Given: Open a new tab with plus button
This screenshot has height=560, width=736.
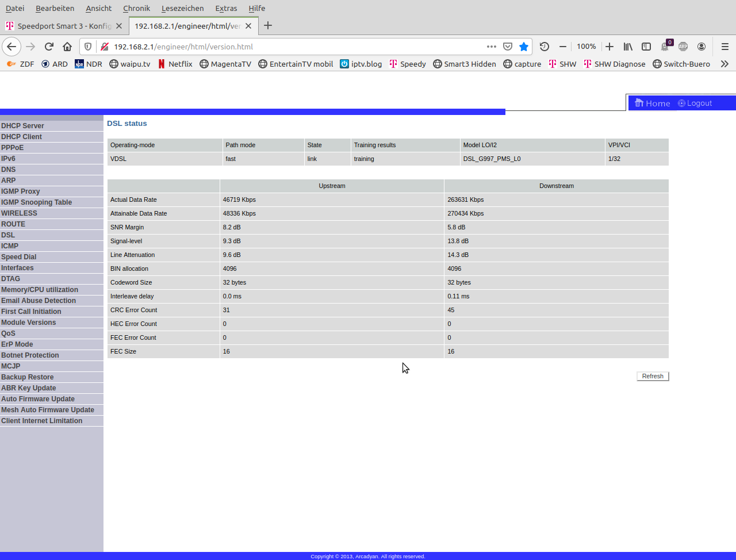Looking at the screenshot, I should [268, 25].
